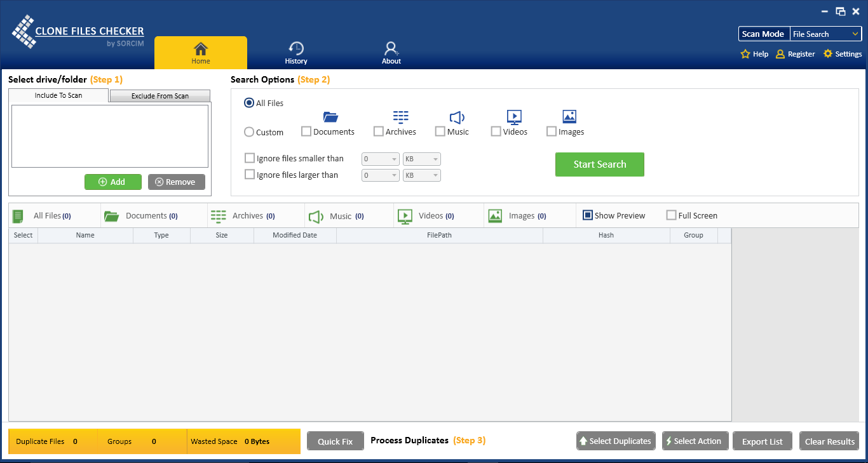The image size is (868, 463).
Task: Click the Clone Files Checker logo
Action: click(78, 32)
